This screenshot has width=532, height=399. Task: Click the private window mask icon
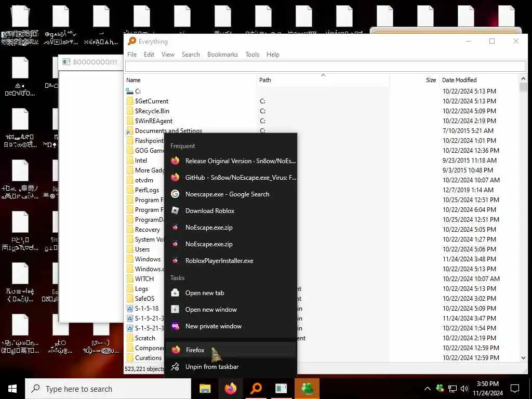click(175, 326)
